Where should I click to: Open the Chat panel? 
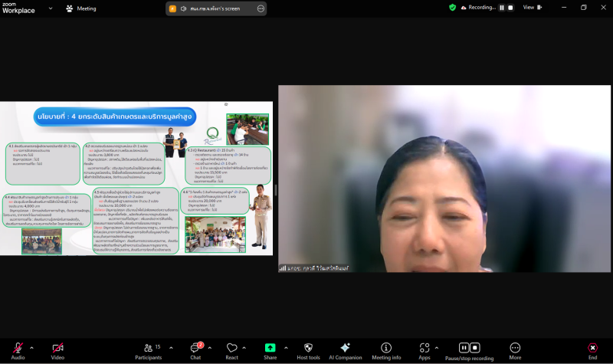click(195, 348)
